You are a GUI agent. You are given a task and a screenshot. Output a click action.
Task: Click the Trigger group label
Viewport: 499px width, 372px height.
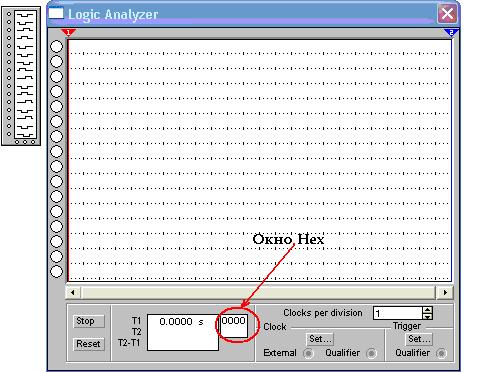click(x=407, y=326)
